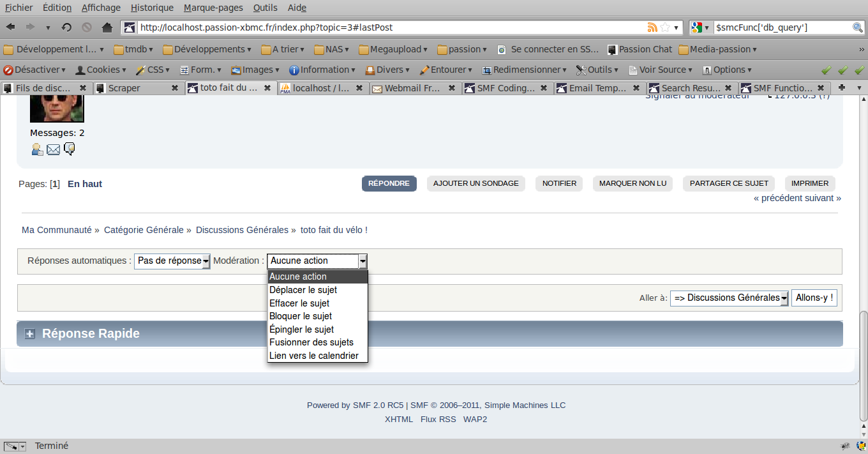This screenshot has height=454, width=868.
Task: Open the Réponses automatiques dropdown
Action: 172,261
